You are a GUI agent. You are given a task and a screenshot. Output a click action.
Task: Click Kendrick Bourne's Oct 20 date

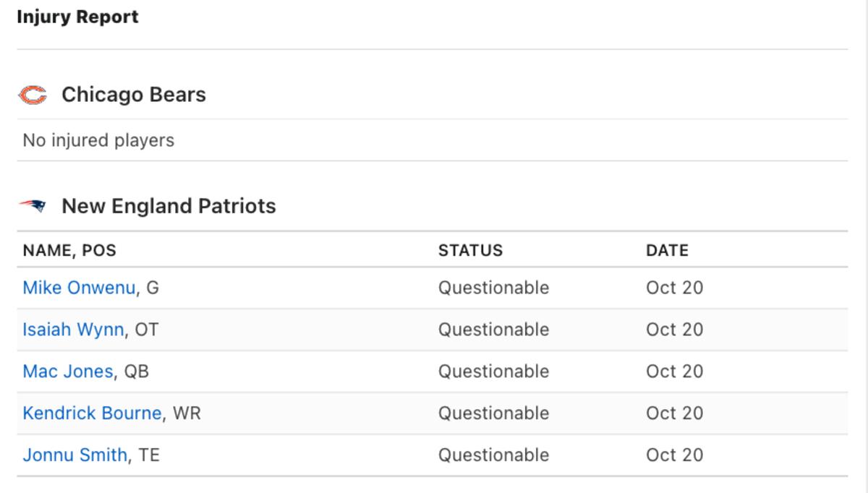(x=674, y=413)
